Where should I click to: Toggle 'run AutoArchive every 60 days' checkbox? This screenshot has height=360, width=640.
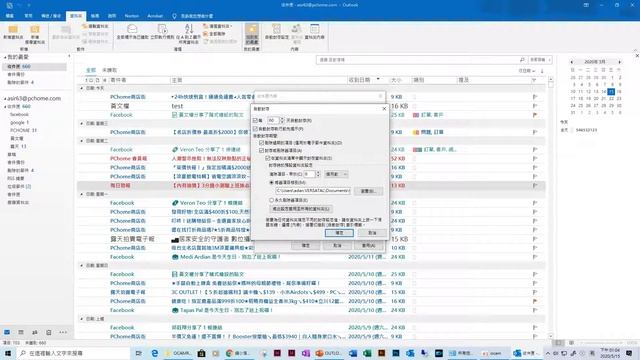pos(256,120)
